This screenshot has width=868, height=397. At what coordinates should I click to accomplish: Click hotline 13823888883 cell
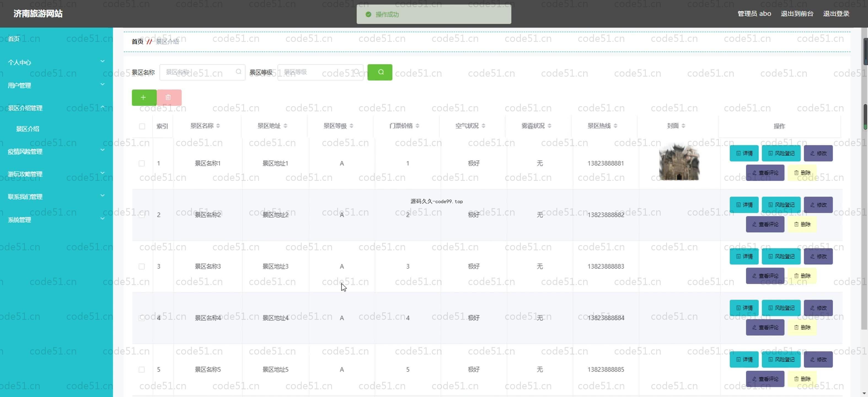606,267
